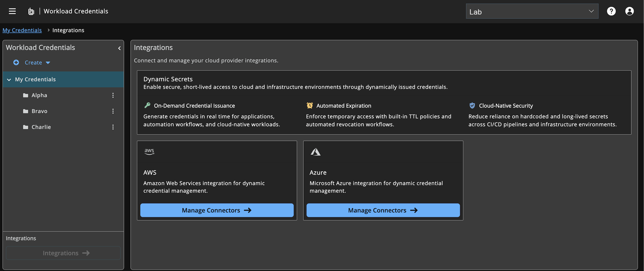The image size is (644, 271).
Task: Open the user account profile icon
Action: tap(630, 11)
